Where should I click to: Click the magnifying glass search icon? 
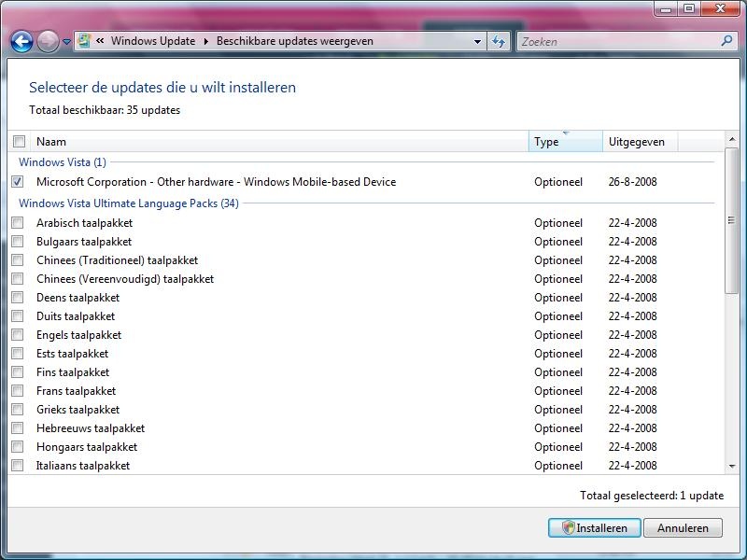click(726, 41)
